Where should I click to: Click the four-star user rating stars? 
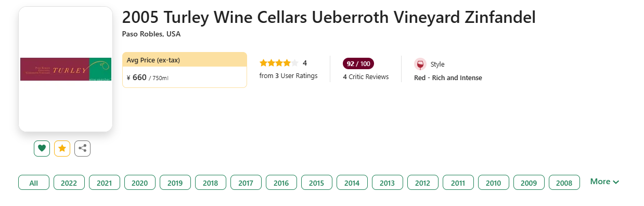(279, 63)
